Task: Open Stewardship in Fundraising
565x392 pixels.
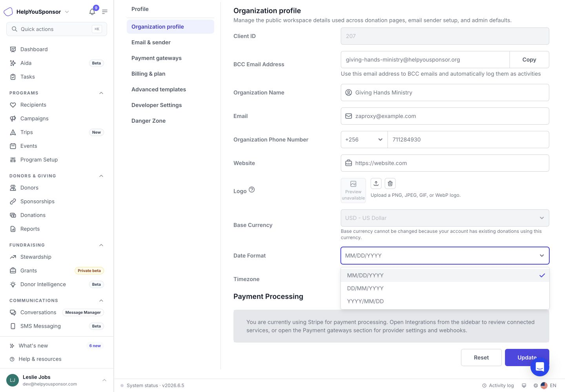Action: (56, 257)
